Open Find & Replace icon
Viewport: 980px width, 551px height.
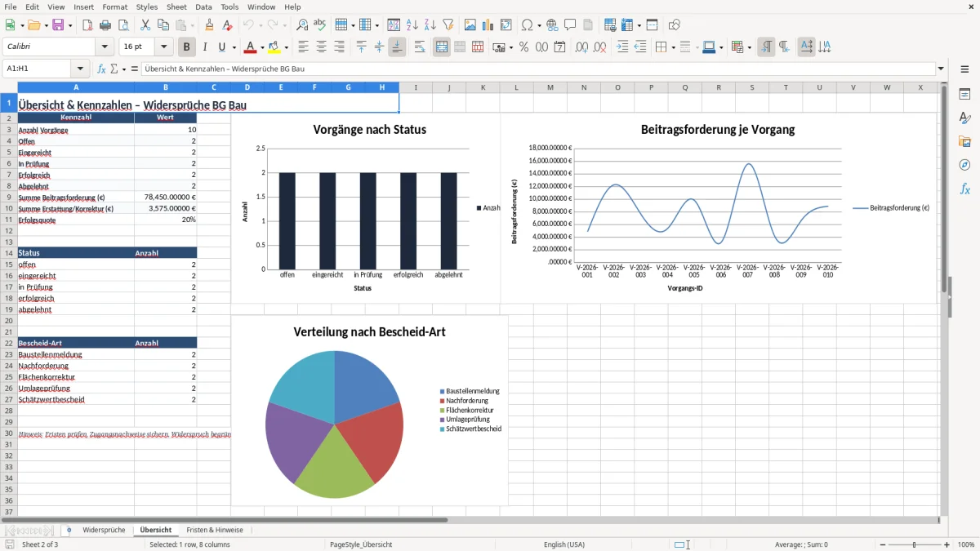[x=302, y=25]
